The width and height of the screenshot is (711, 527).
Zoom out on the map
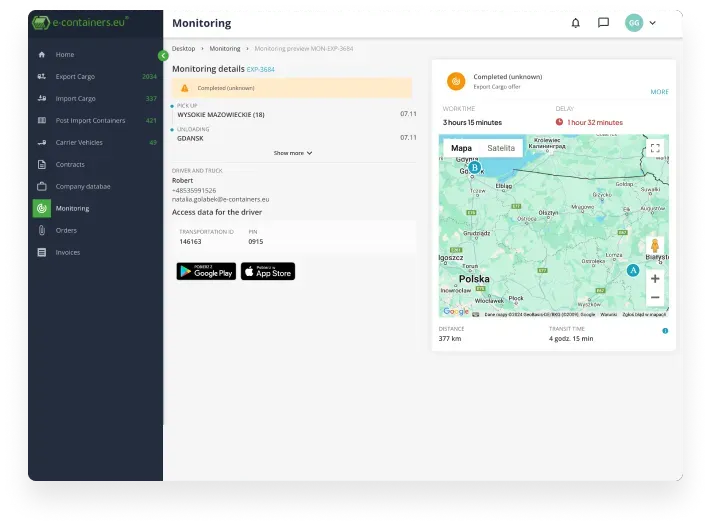point(655,297)
